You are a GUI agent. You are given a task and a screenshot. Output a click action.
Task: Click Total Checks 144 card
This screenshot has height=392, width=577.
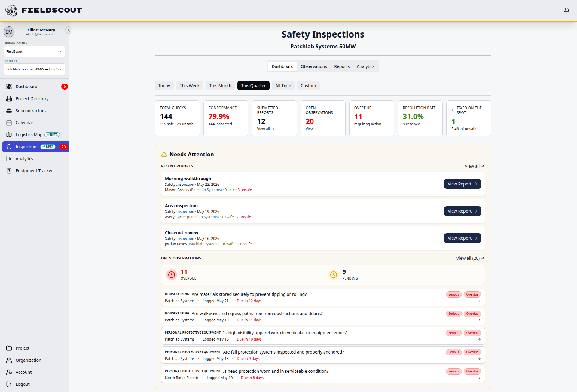[177, 118]
